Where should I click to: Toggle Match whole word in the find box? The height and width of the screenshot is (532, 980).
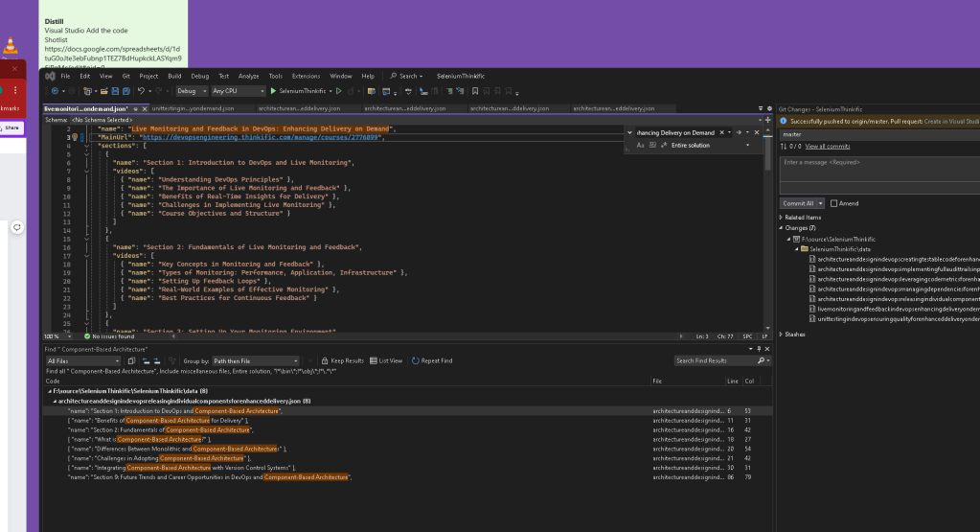coord(652,145)
